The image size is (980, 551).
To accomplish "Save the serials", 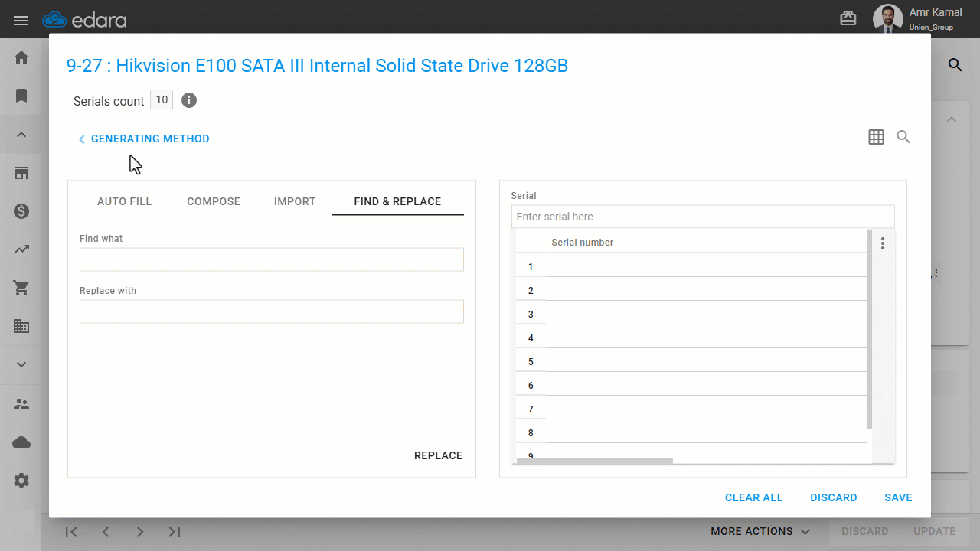I will (x=898, y=497).
